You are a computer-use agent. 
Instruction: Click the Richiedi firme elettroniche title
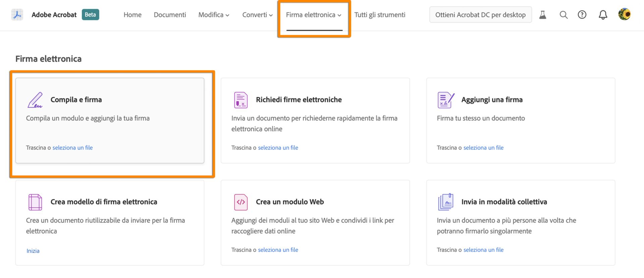[x=299, y=99]
